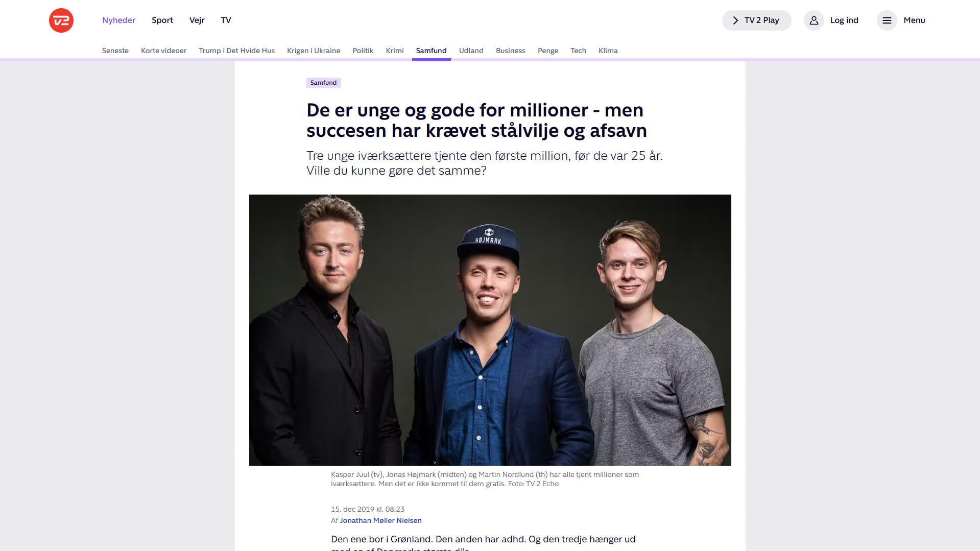
Task: Open Trump i Det Hvide Hus topic
Action: (x=236, y=51)
